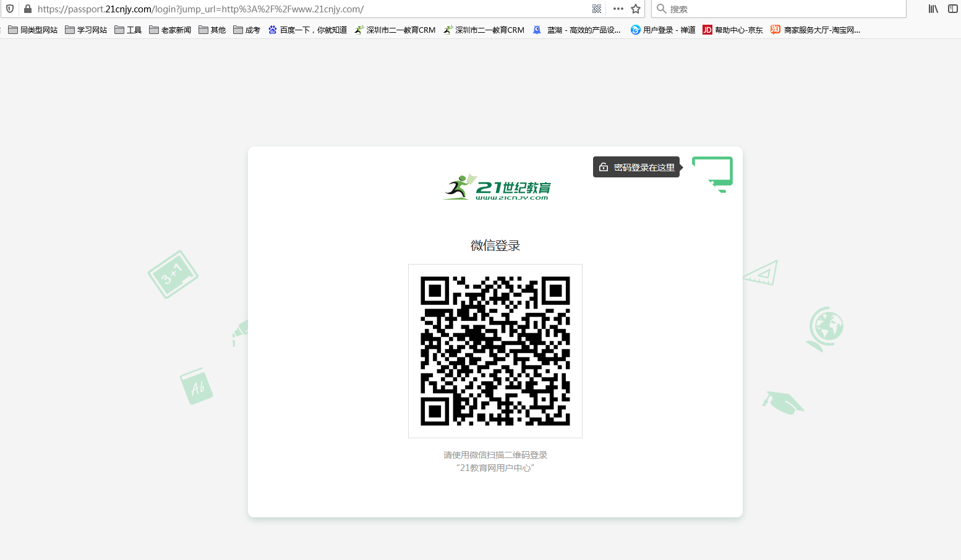Click the QR code icon in address bar

[x=597, y=9]
